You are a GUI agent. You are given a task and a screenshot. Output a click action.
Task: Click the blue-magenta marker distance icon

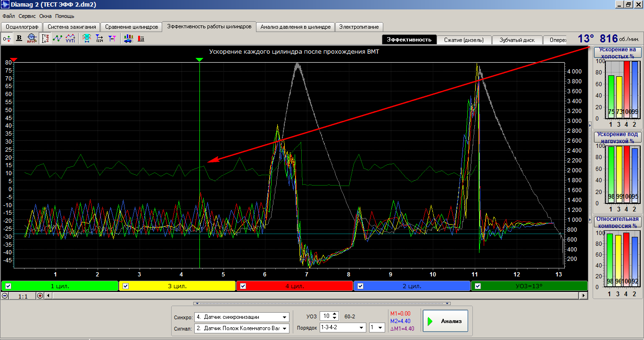(111, 39)
